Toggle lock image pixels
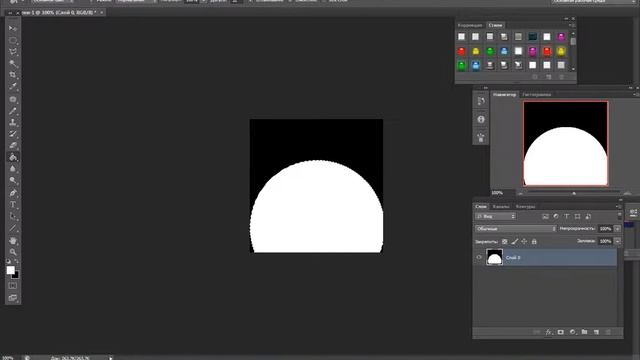This screenshot has height=360, width=640. [x=515, y=242]
